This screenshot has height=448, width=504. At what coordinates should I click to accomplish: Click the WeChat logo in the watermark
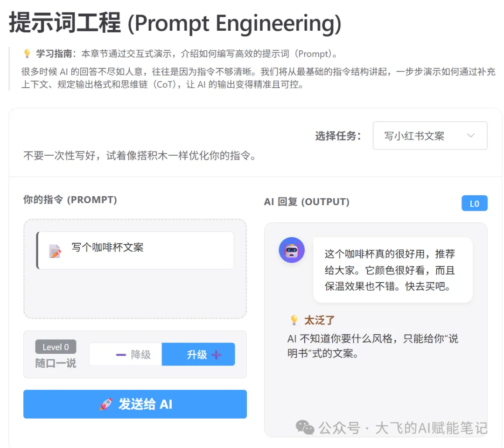pyautogui.click(x=305, y=427)
